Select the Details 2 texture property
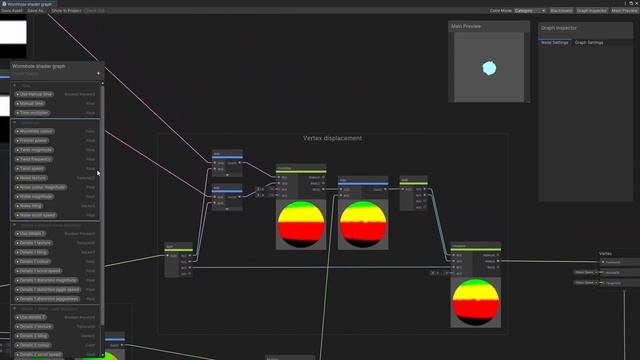 tap(34, 327)
